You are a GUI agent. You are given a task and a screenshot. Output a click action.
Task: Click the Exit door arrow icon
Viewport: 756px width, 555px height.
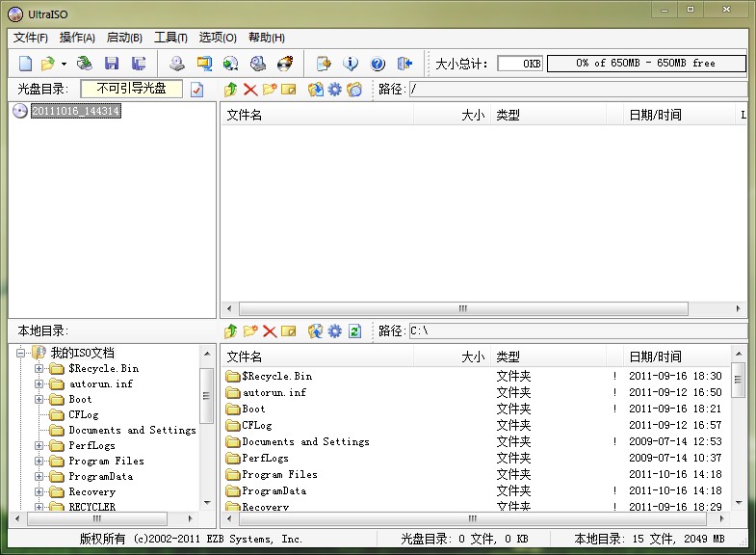404,64
